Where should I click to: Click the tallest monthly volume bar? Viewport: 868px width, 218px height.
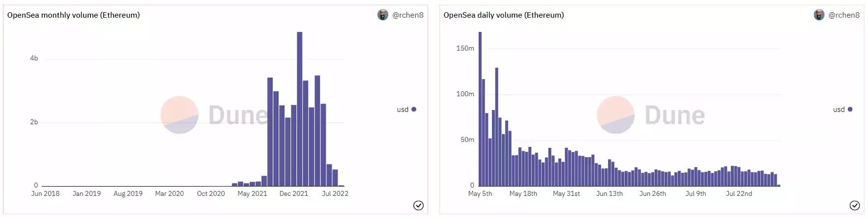pyautogui.click(x=299, y=108)
